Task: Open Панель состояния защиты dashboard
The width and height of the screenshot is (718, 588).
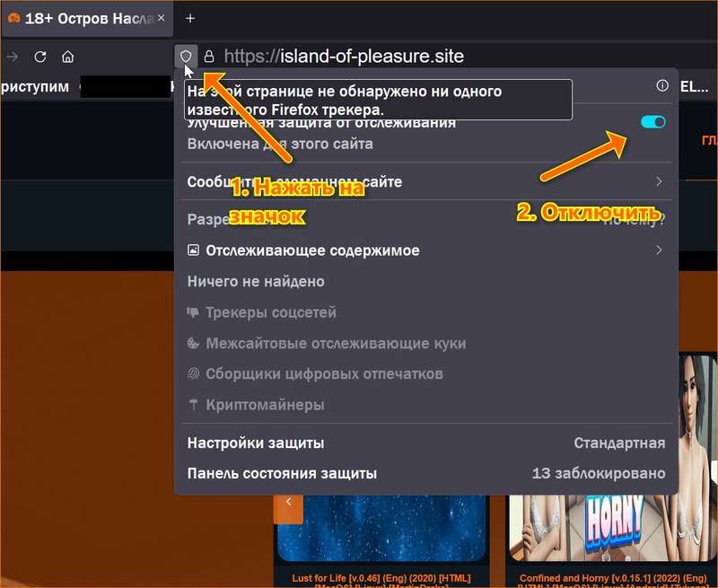Action: (282, 473)
